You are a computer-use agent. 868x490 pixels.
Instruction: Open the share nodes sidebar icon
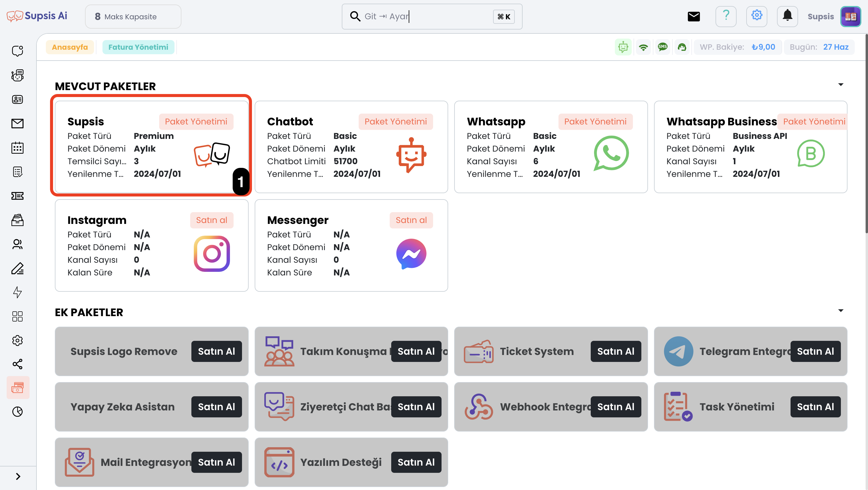(x=17, y=364)
